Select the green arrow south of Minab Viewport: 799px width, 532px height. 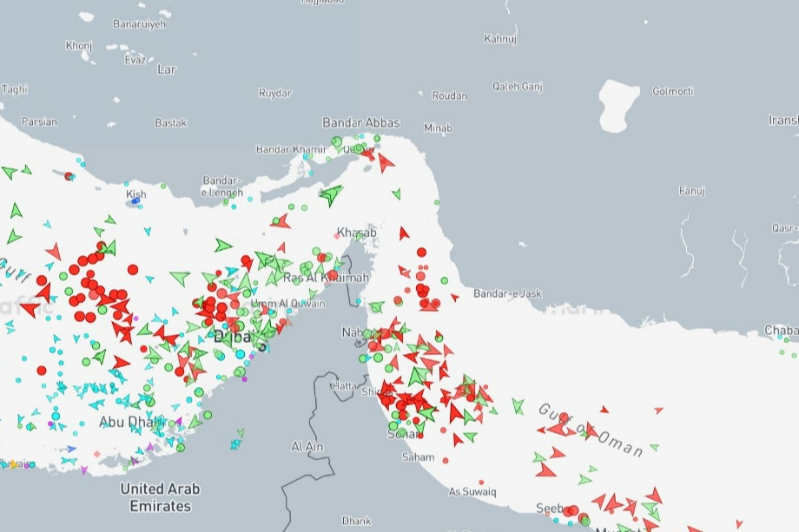tap(397, 194)
